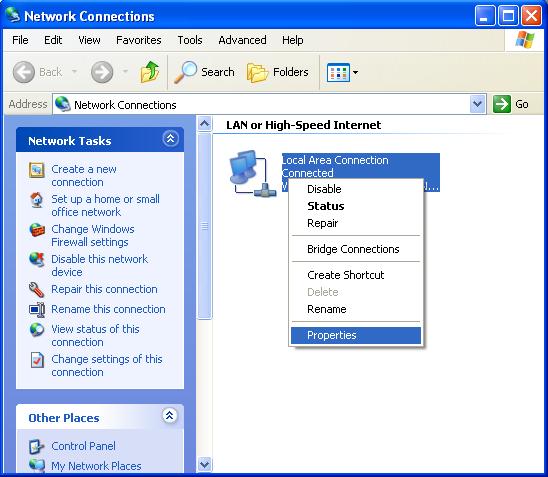Click the Control Panel icon in Other Places

tap(37, 446)
